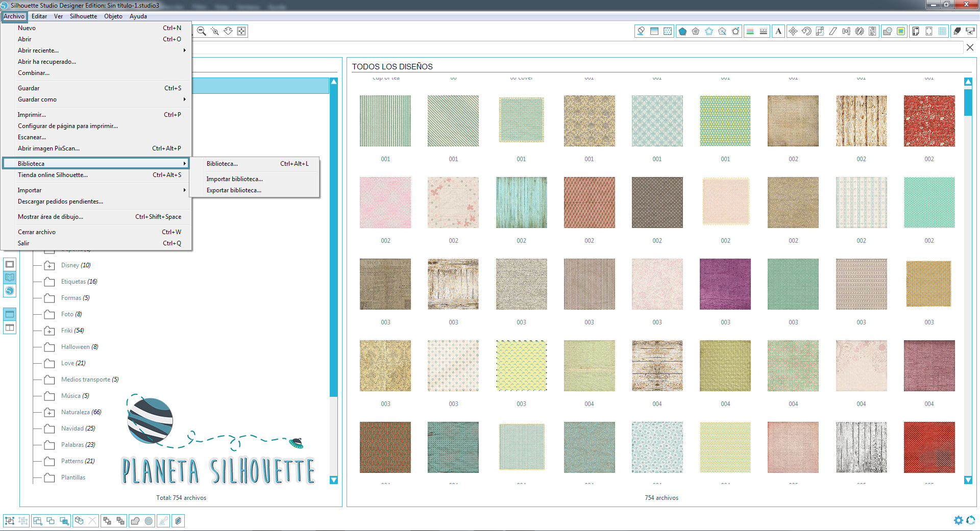Open the Silhouette menu

tap(83, 16)
